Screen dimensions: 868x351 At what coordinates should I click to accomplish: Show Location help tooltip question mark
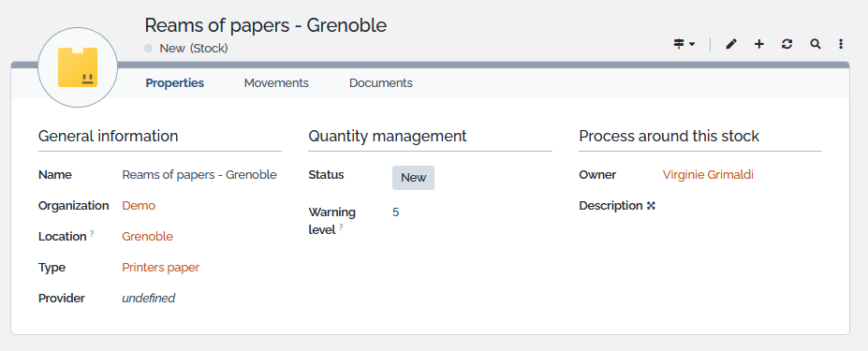[x=92, y=234]
